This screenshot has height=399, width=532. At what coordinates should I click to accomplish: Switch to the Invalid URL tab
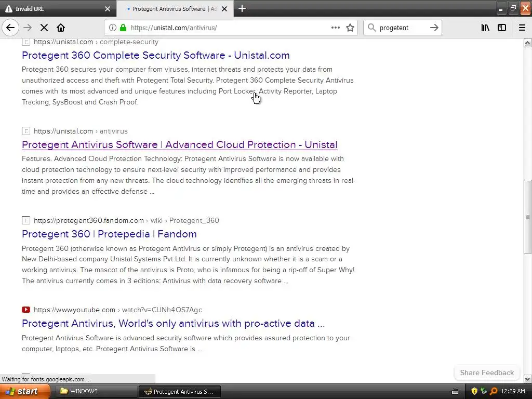click(x=58, y=9)
